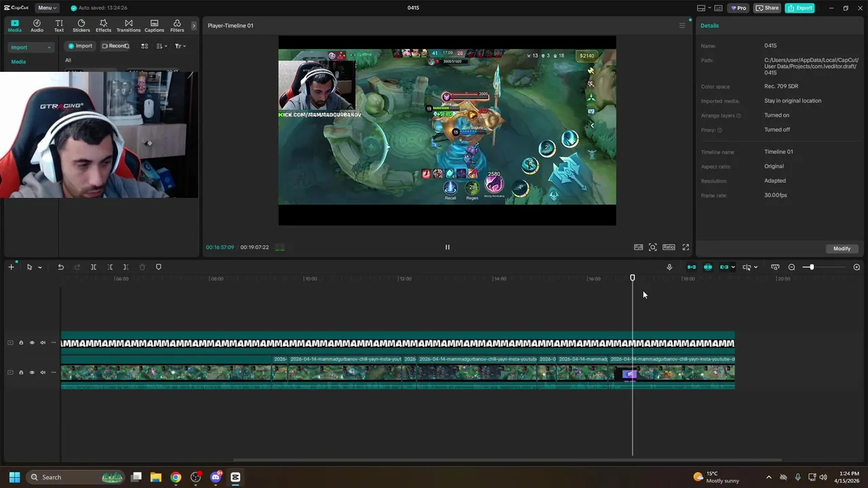Expand more tabs with the right arrow
Viewport: 868px width, 488px height.
(x=193, y=26)
